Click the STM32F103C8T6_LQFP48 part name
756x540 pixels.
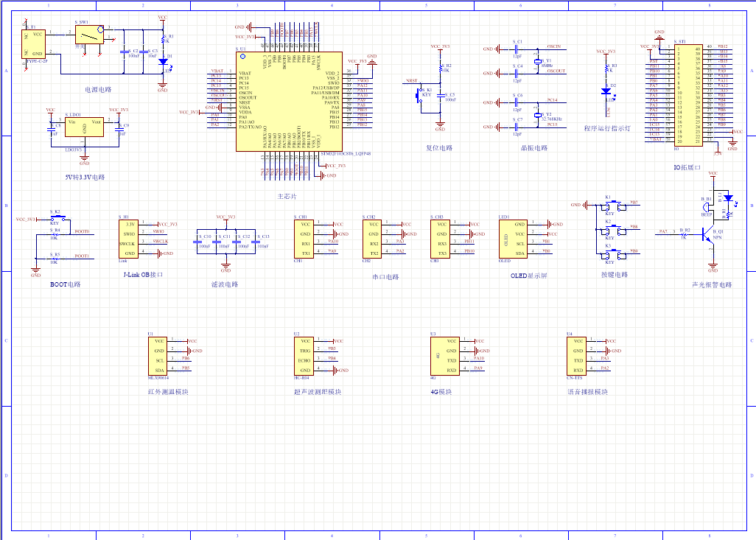coord(346,154)
